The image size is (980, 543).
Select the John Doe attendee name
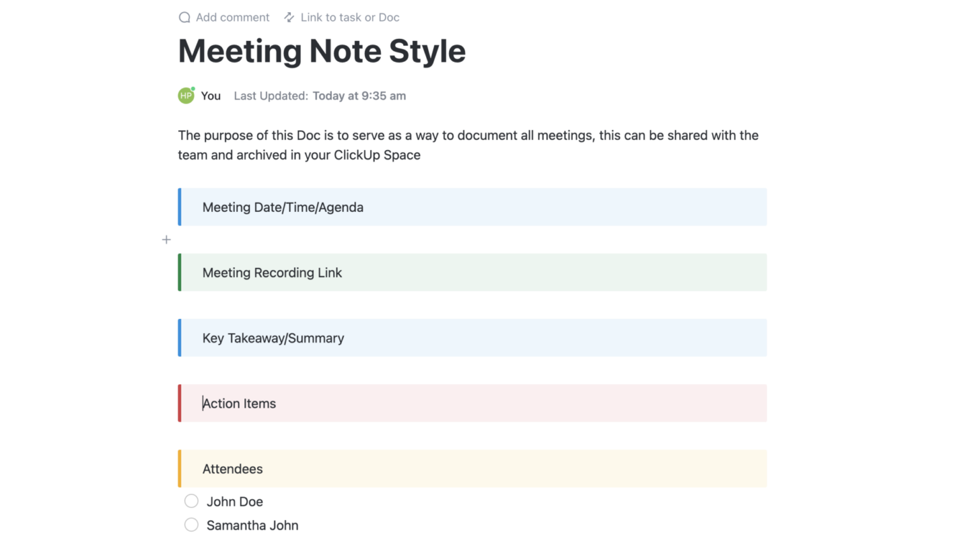[x=235, y=501]
